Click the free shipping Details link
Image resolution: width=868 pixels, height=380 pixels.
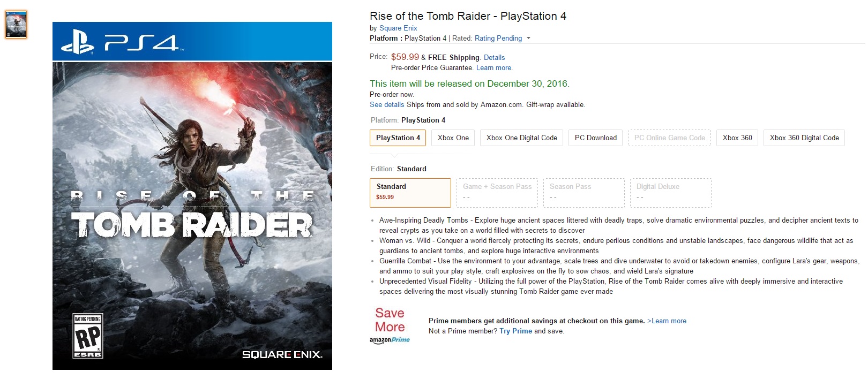coord(494,57)
